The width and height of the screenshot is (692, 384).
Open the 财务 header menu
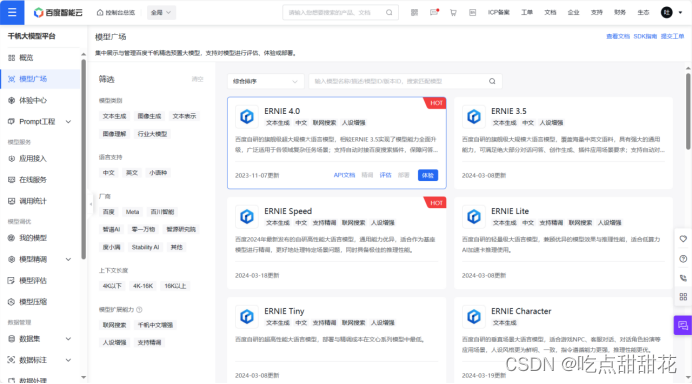(620, 12)
